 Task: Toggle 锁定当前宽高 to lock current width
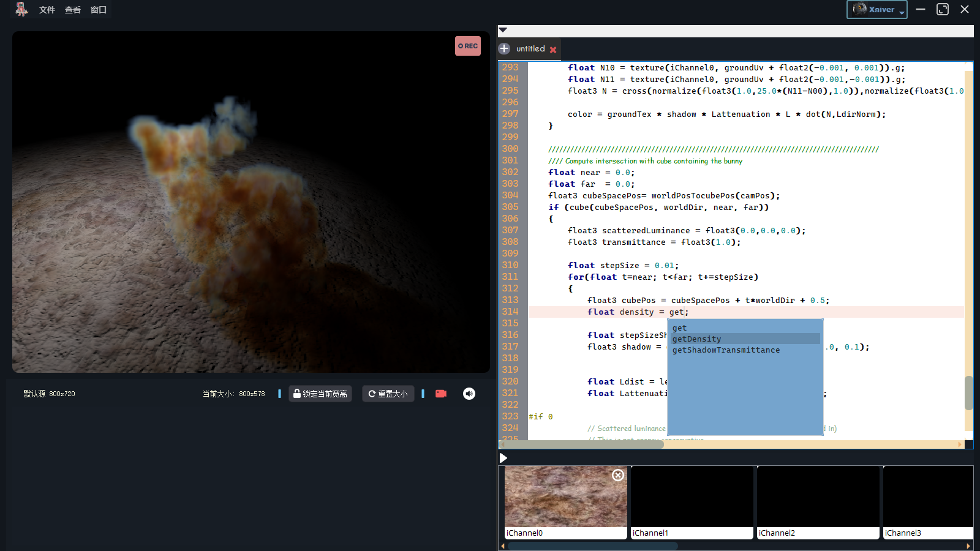point(320,394)
